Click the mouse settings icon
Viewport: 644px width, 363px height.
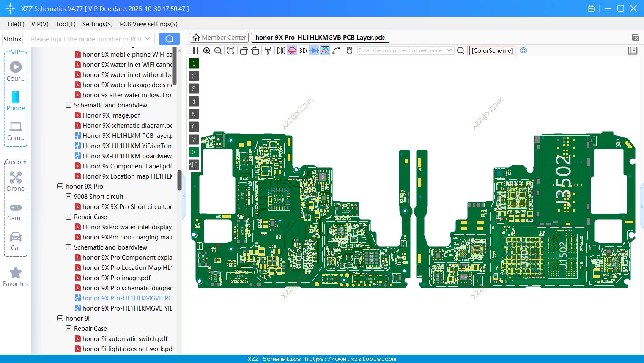click(349, 50)
